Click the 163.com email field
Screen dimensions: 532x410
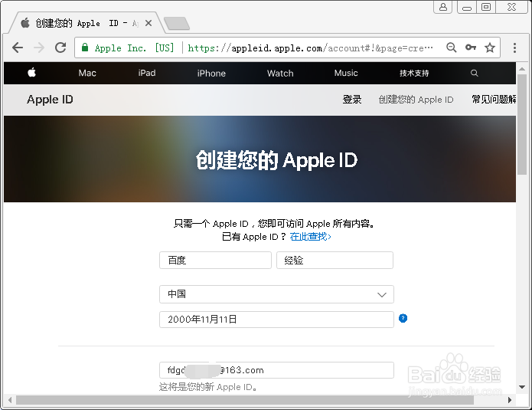[x=276, y=370]
